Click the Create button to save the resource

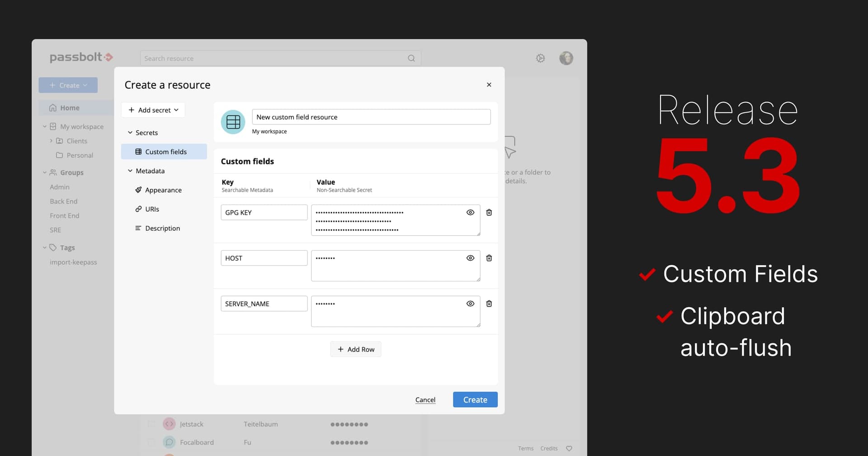pos(475,399)
